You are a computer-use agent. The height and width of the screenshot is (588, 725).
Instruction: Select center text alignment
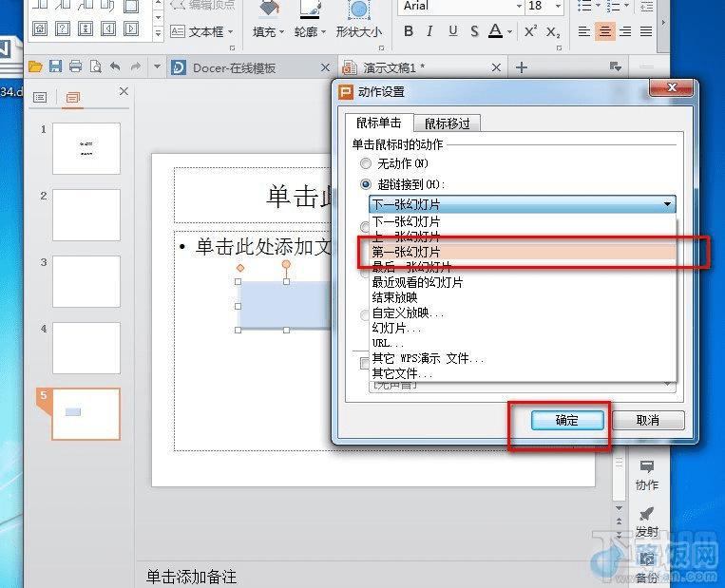604,31
